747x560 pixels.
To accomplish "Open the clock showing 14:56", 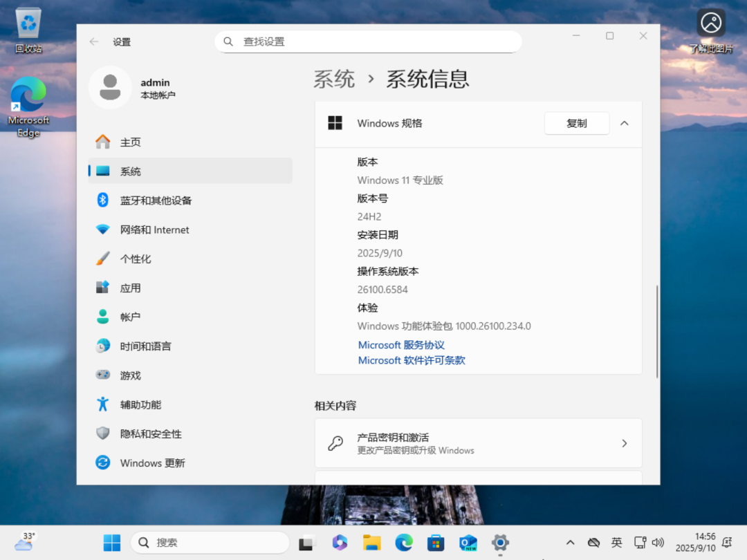I will click(x=695, y=543).
